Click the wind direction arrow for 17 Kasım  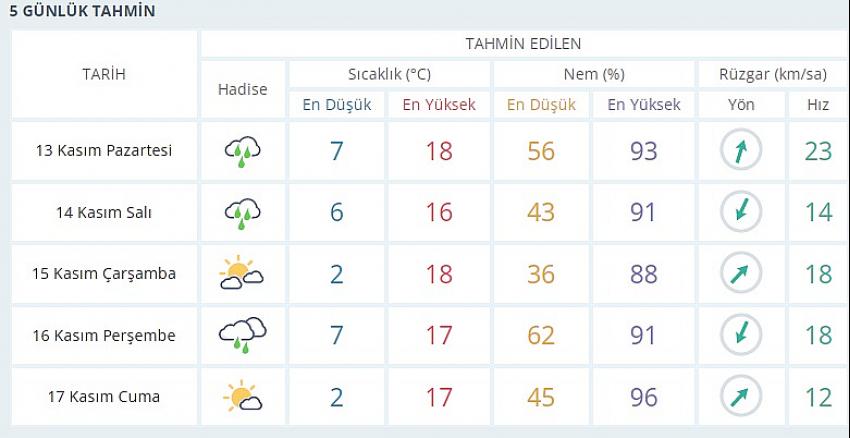pyautogui.click(x=741, y=396)
